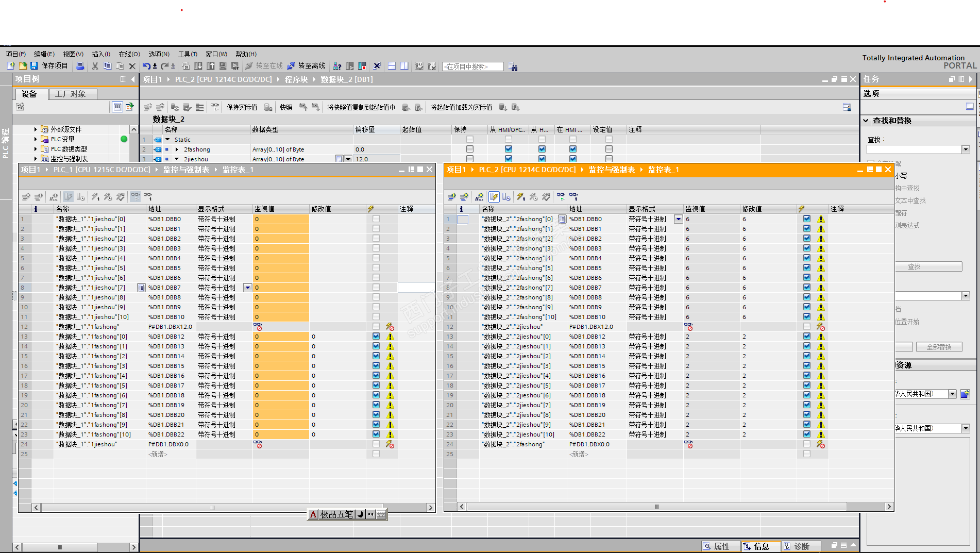
Task: Click the Redo arrow icon
Action: coord(165,66)
